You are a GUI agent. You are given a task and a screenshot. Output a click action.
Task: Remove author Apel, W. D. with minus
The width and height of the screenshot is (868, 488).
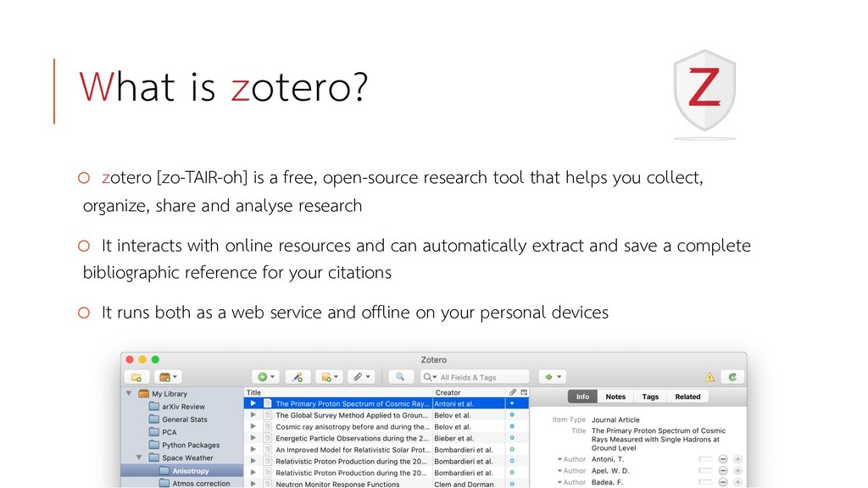point(723,471)
